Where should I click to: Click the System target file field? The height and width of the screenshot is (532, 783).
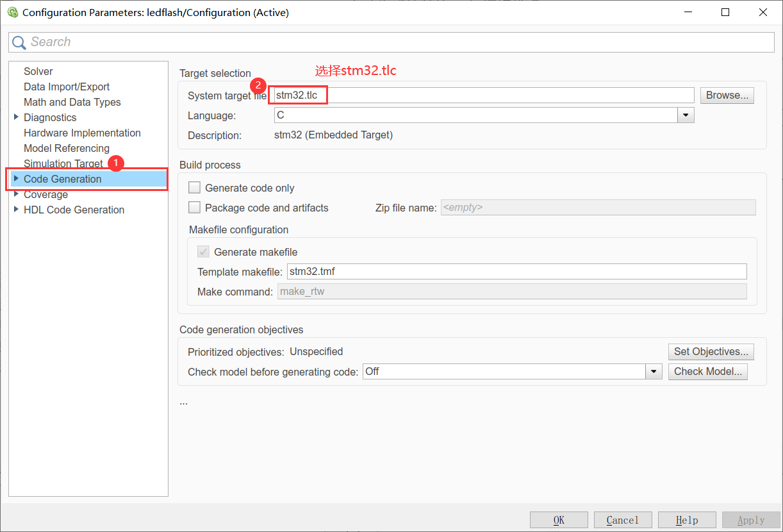click(484, 96)
